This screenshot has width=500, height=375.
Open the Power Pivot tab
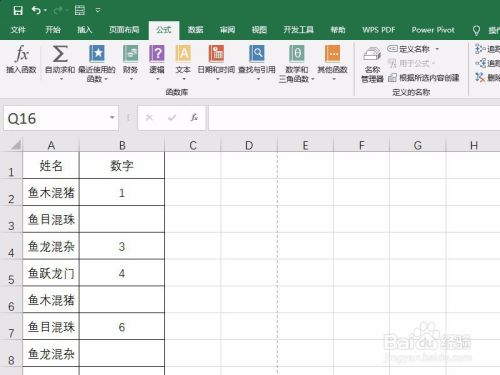tap(433, 30)
